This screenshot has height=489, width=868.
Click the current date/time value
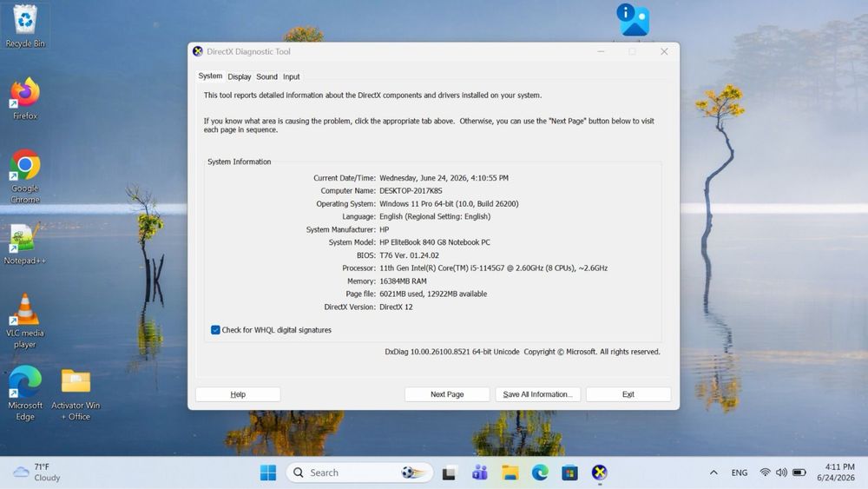point(444,178)
